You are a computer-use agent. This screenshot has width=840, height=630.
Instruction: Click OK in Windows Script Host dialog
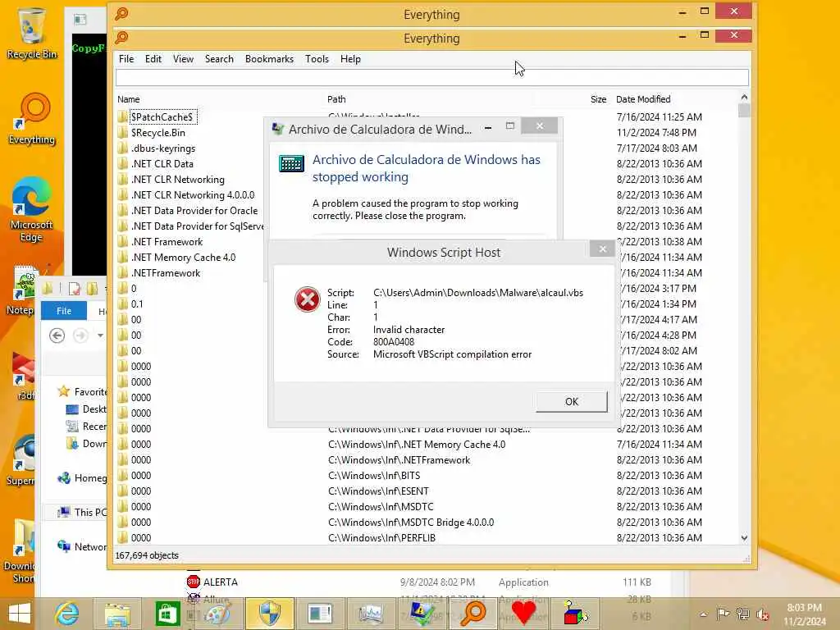[x=571, y=401]
